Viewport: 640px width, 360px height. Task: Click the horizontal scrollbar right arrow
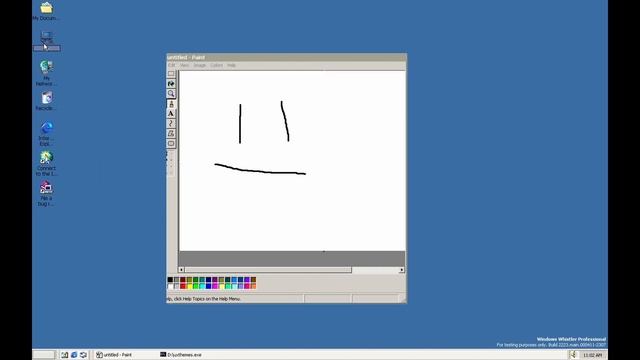point(402,270)
